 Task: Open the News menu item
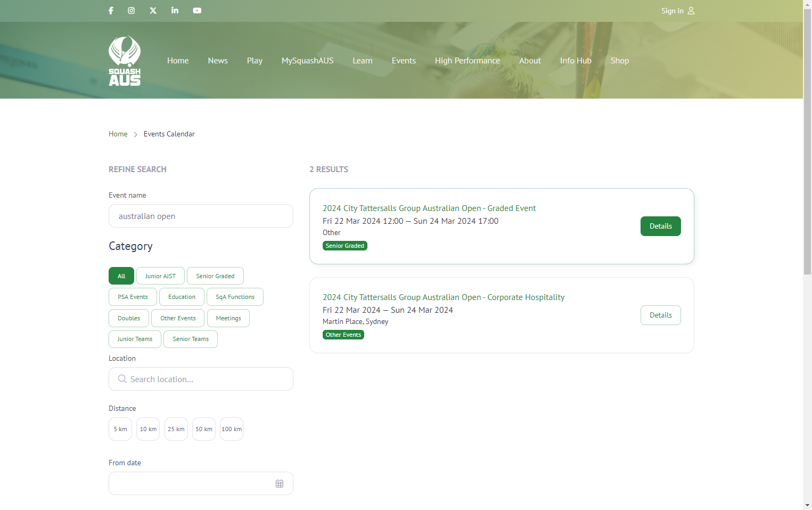coord(218,61)
